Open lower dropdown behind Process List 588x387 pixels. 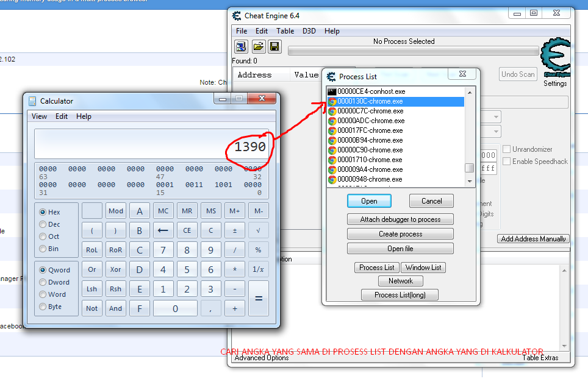click(496, 132)
